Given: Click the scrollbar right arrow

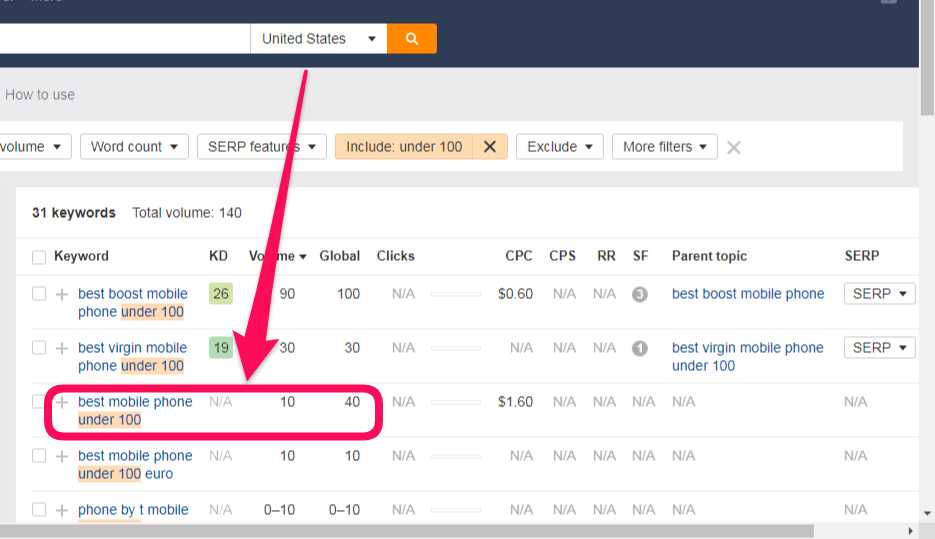Looking at the screenshot, I should point(910,531).
